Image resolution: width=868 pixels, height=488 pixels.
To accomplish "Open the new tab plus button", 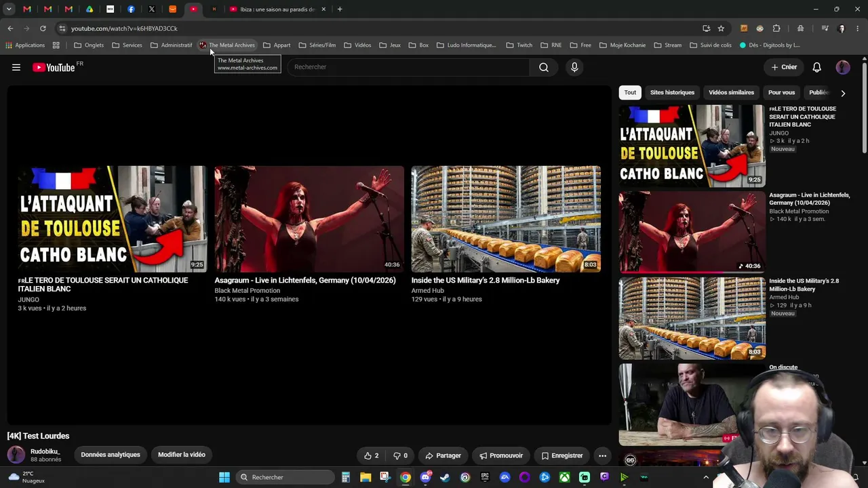I will 340,9.
